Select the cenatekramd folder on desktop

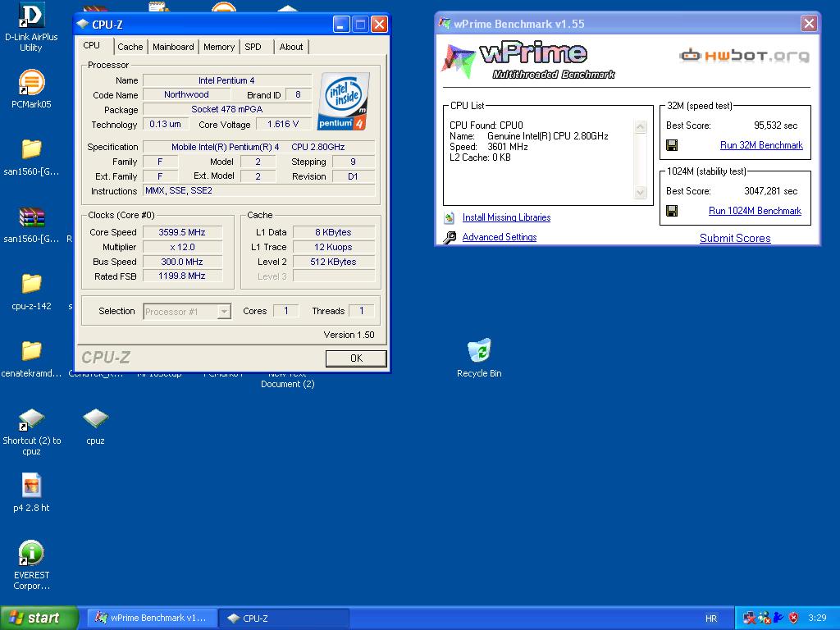point(31,351)
